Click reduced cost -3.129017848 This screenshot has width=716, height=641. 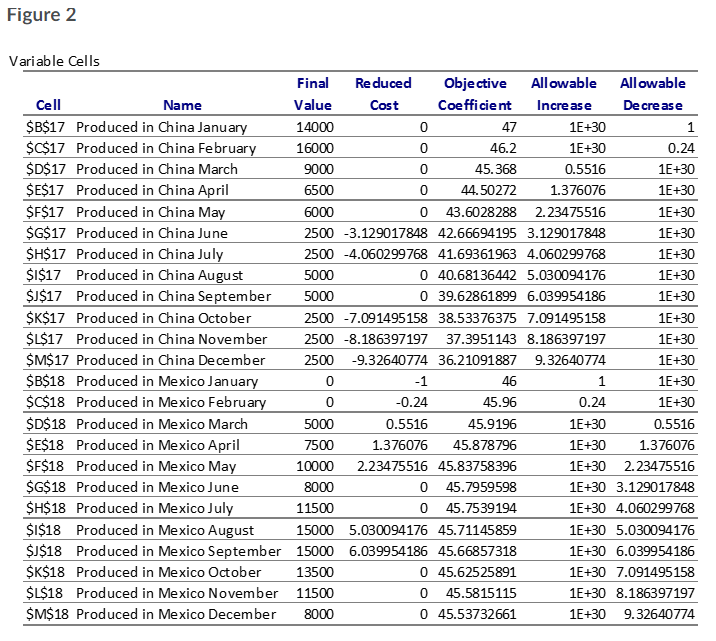386,233
